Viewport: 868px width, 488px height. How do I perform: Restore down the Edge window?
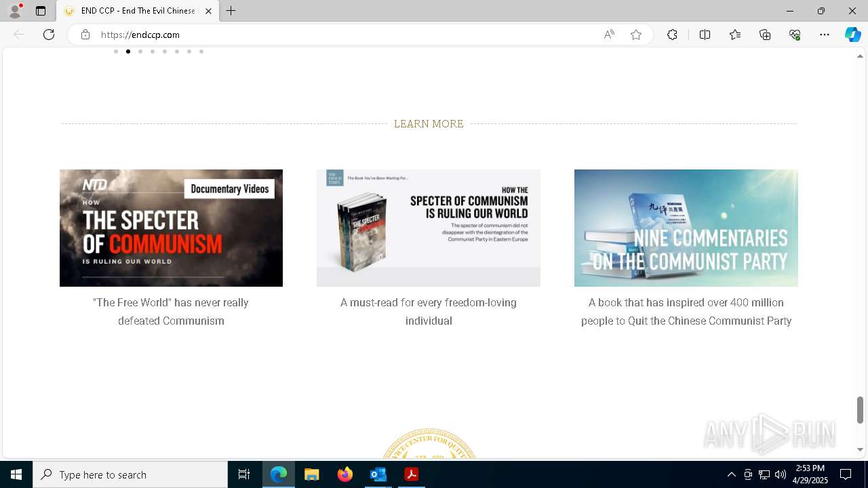click(x=821, y=11)
